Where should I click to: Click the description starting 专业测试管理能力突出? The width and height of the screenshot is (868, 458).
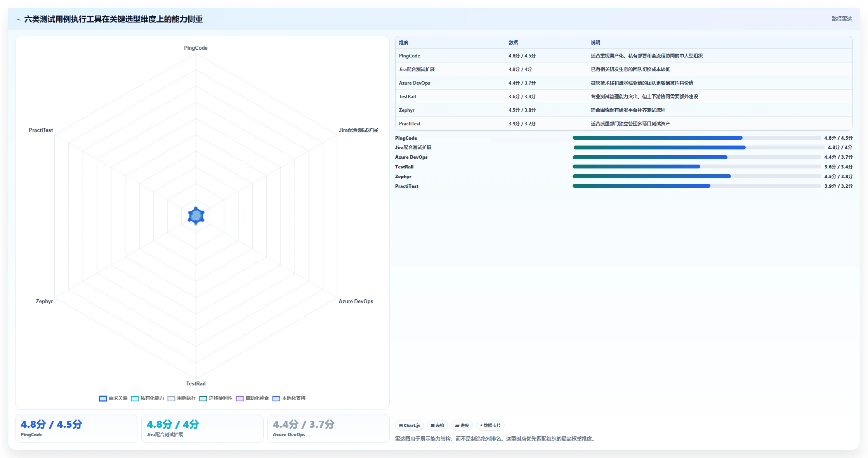644,97
